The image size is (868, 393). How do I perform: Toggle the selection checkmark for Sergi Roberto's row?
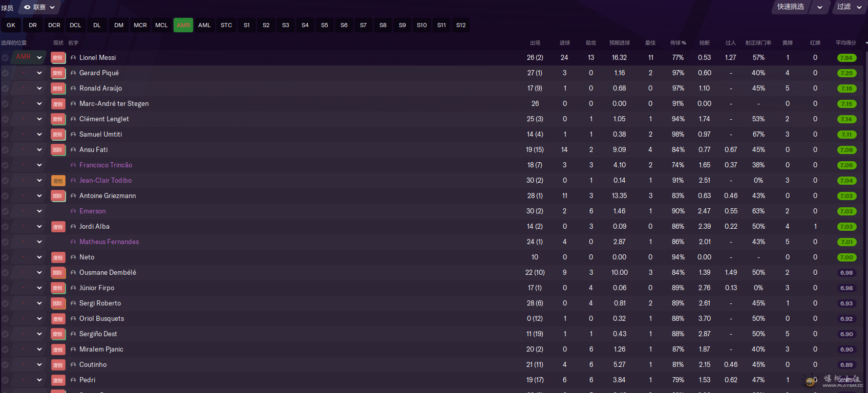(x=5, y=303)
